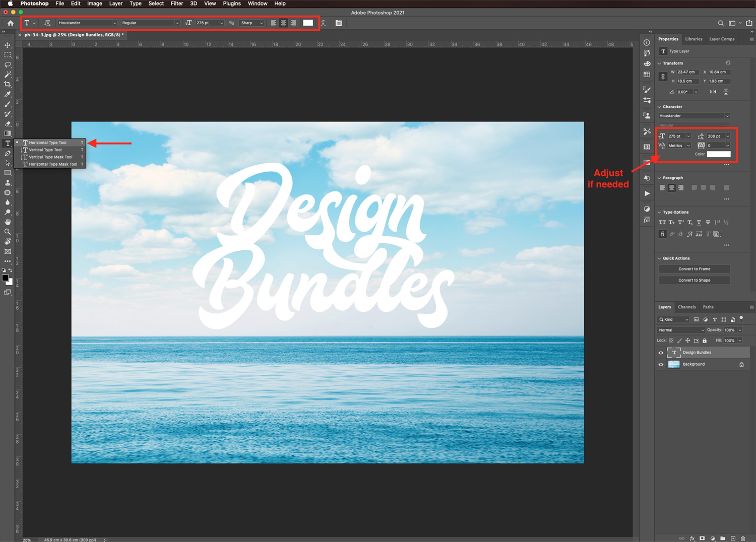756x542 pixels.
Task: Open the Houstander font dropdown in options bar
Action: click(x=87, y=23)
